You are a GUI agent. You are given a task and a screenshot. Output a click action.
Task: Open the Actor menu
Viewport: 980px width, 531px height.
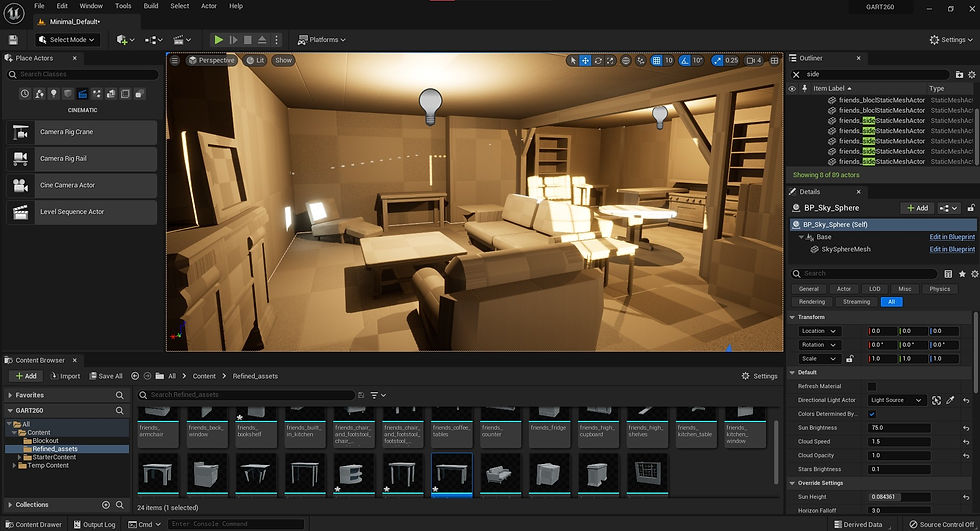(x=209, y=6)
